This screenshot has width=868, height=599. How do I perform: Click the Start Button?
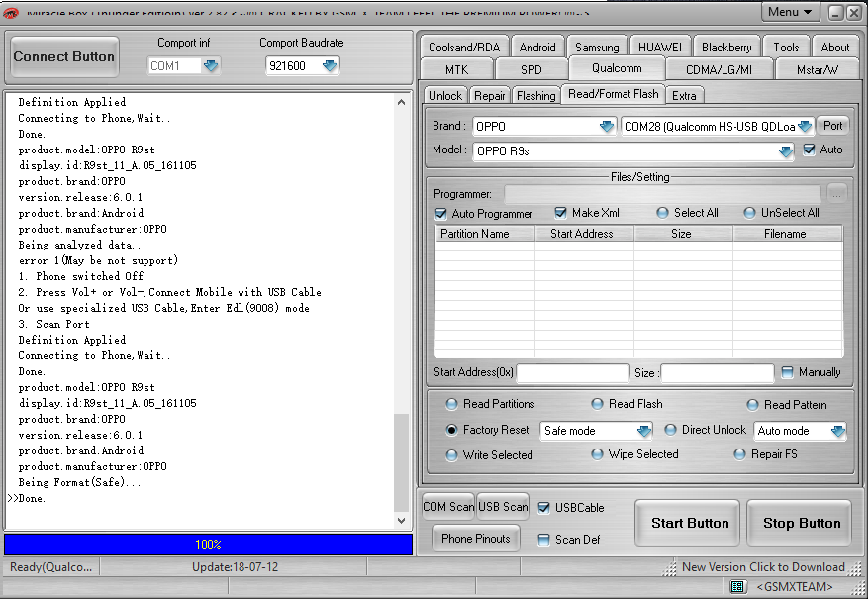coord(687,523)
